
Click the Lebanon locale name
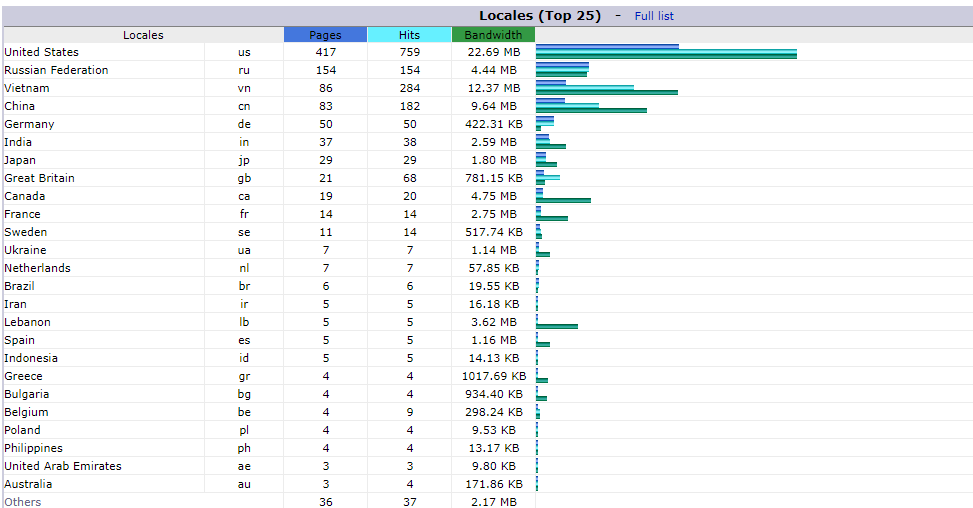click(x=27, y=322)
